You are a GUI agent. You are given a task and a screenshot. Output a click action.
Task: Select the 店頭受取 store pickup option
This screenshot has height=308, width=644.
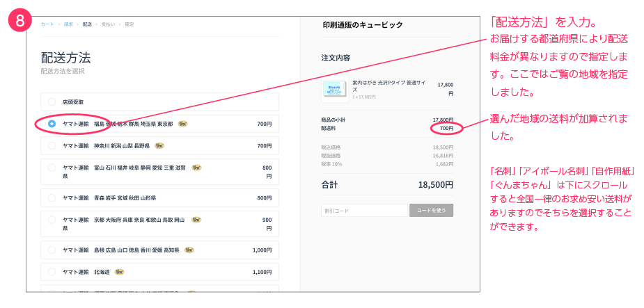(52, 102)
